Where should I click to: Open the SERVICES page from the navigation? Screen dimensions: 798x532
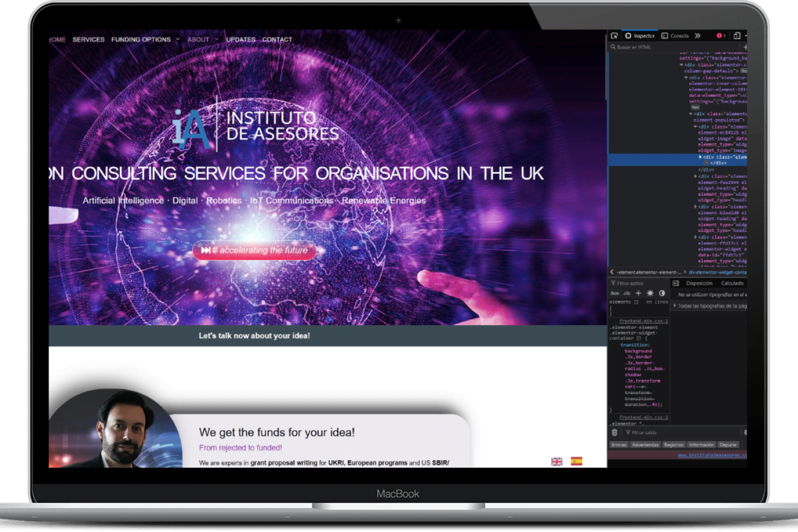[x=88, y=40]
